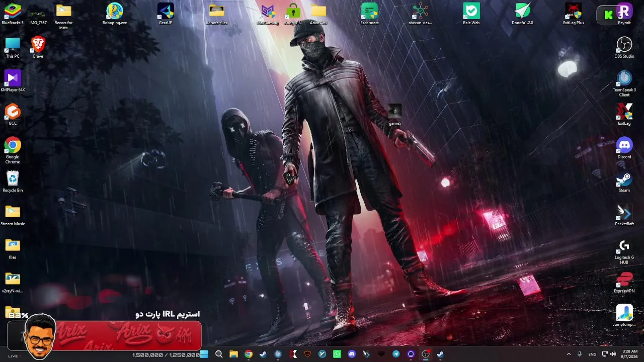
Task: Click the microphone icon in system tray
Action: [x=580, y=354]
